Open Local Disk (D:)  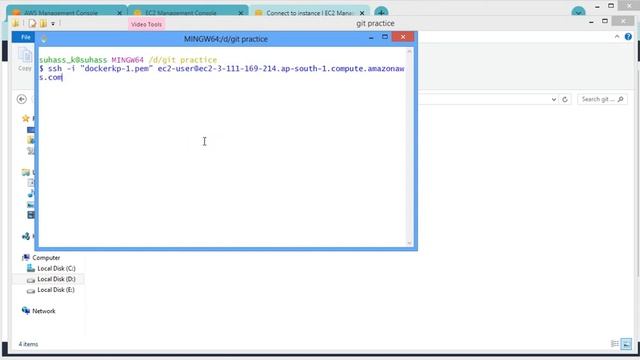pos(56,279)
